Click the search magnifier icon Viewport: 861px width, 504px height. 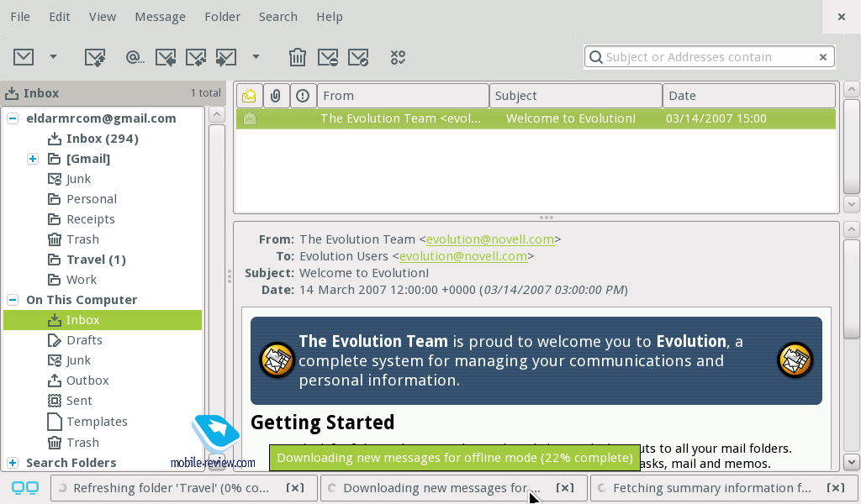click(595, 57)
